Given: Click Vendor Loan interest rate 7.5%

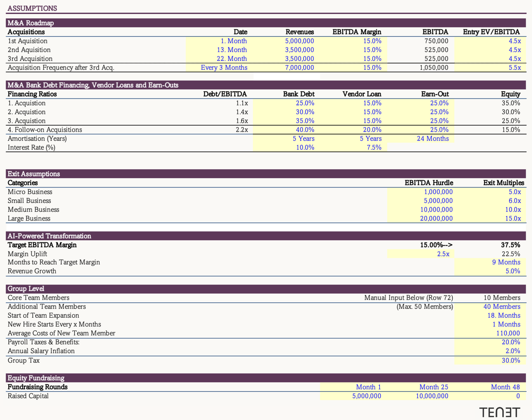Looking at the screenshot, I should coord(354,147).
